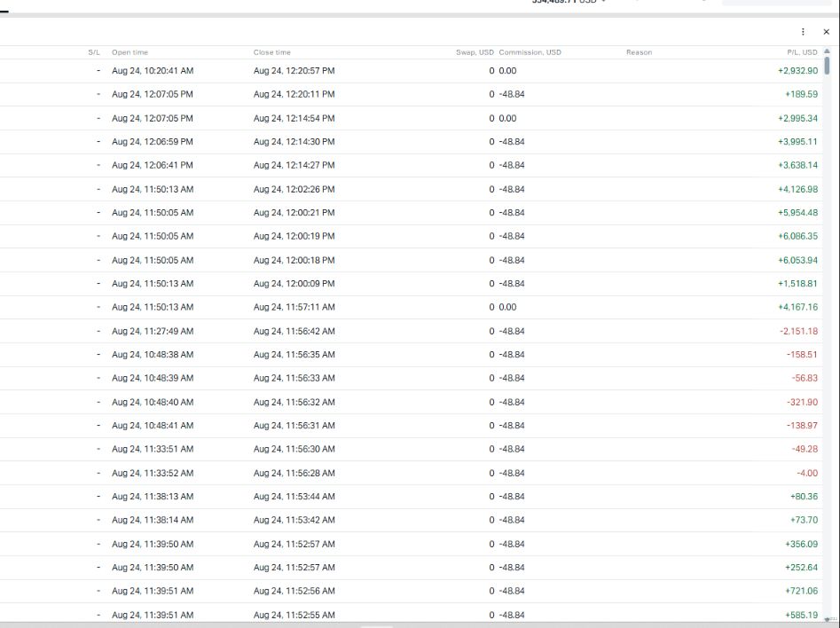This screenshot has width=840, height=628.
Task: Select the +6,086.35 profit value
Action: pyautogui.click(x=797, y=236)
